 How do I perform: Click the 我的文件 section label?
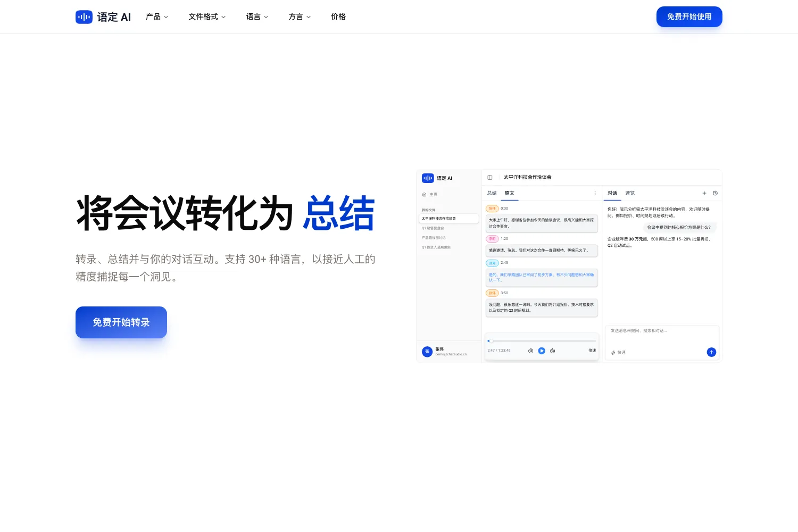pyautogui.click(x=428, y=210)
